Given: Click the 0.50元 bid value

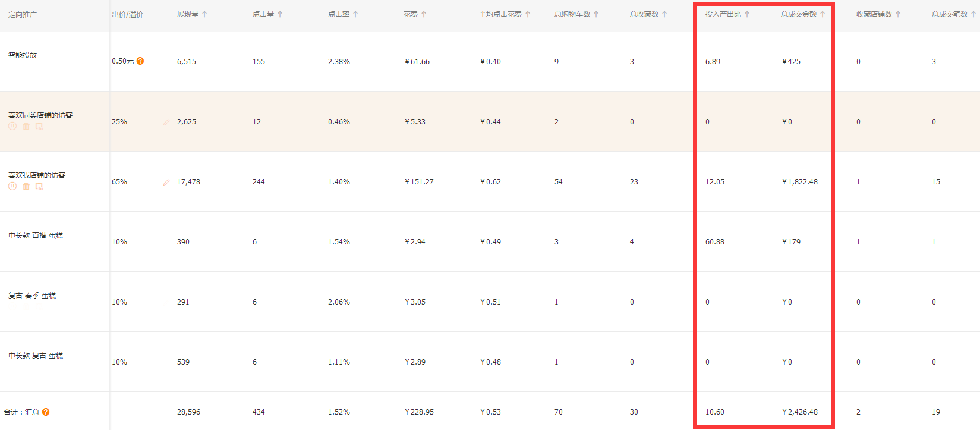Looking at the screenshot, I should click(123, 61).
